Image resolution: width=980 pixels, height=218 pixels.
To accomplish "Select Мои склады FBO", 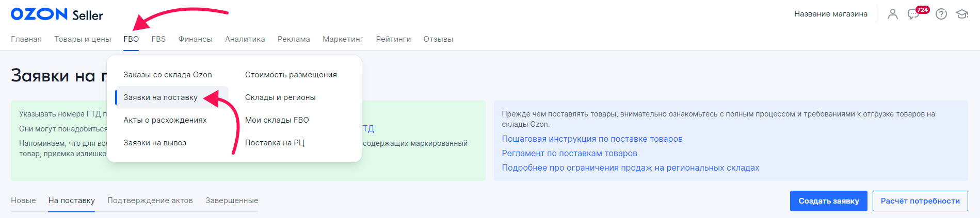I will pos(277,120).
